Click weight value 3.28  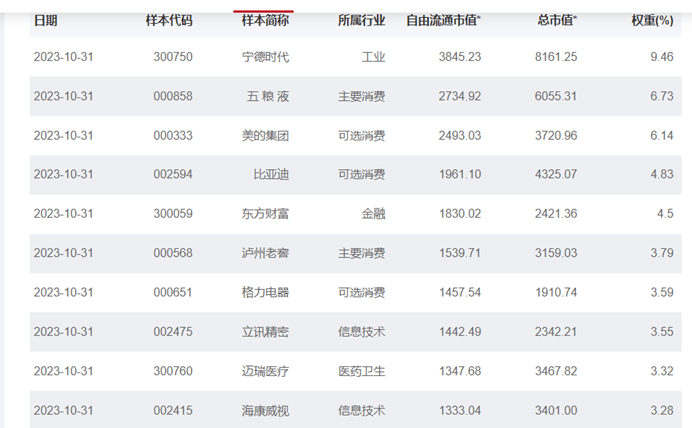(662, 410)
